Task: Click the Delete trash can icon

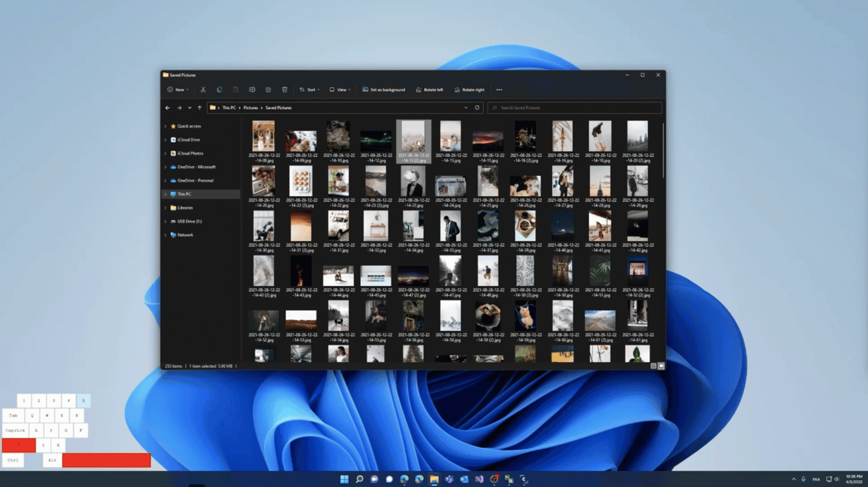Action: [x=284, y=90]
